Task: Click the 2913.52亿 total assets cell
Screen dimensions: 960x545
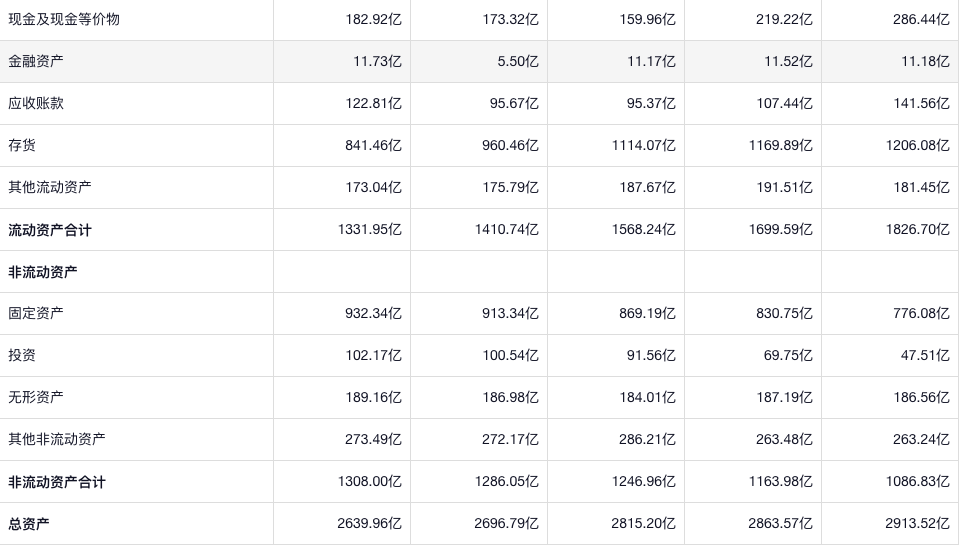Action: click(917, 524)
